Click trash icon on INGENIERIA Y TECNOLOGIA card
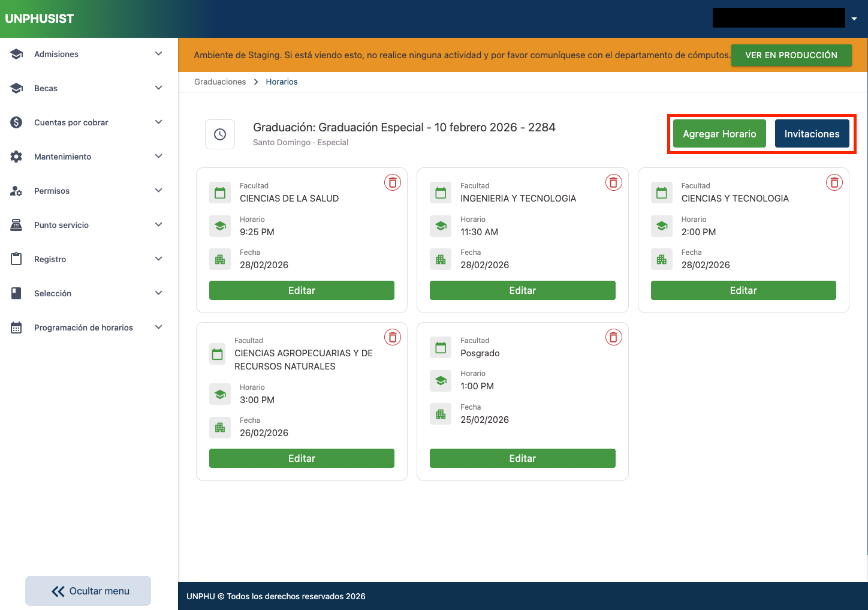The width and height of the screenshot is (868, 610). 613,182
